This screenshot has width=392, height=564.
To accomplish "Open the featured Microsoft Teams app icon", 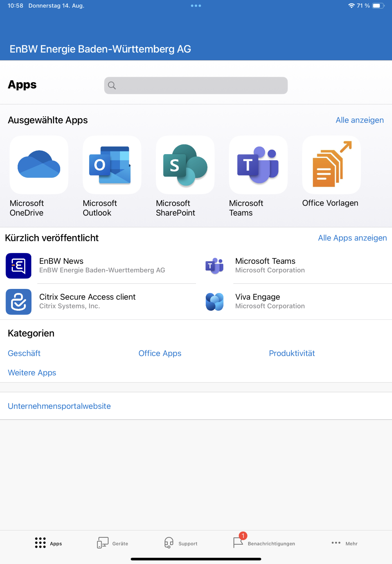I will [258, 165].
